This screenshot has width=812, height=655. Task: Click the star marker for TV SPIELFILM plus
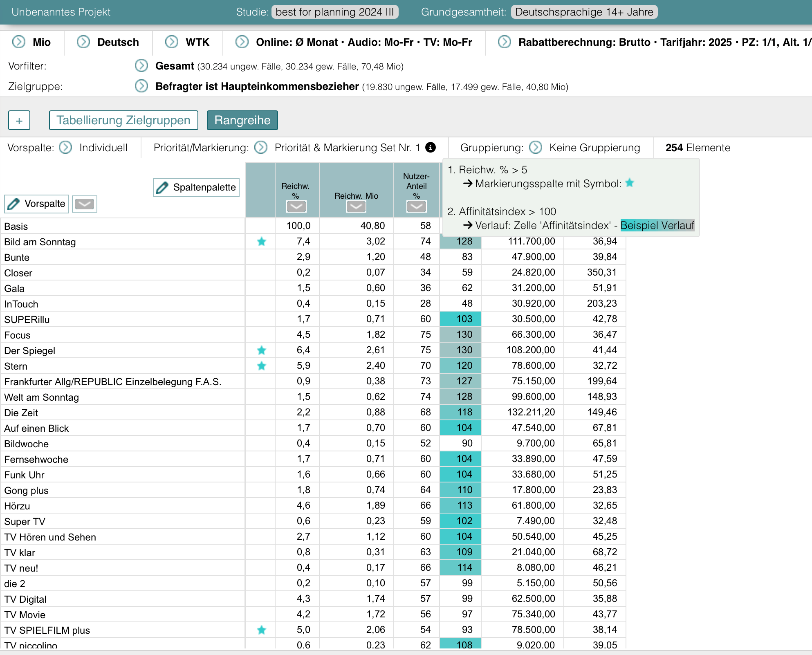[262, 630]
